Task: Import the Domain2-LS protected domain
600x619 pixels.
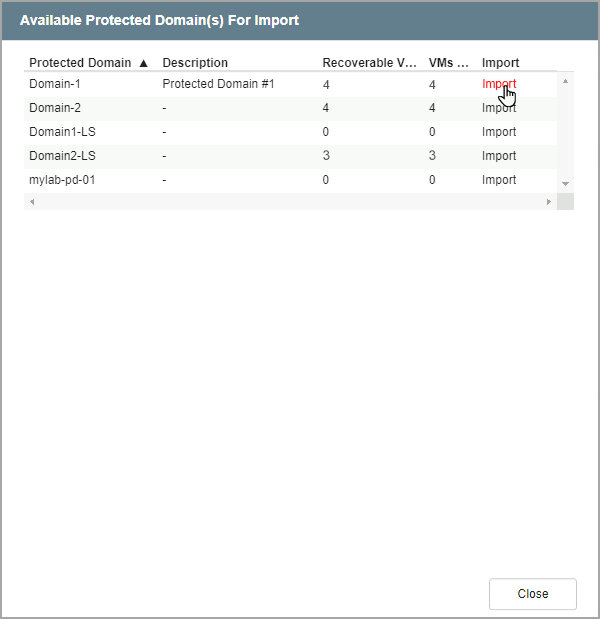Action: tap(499, 156)
